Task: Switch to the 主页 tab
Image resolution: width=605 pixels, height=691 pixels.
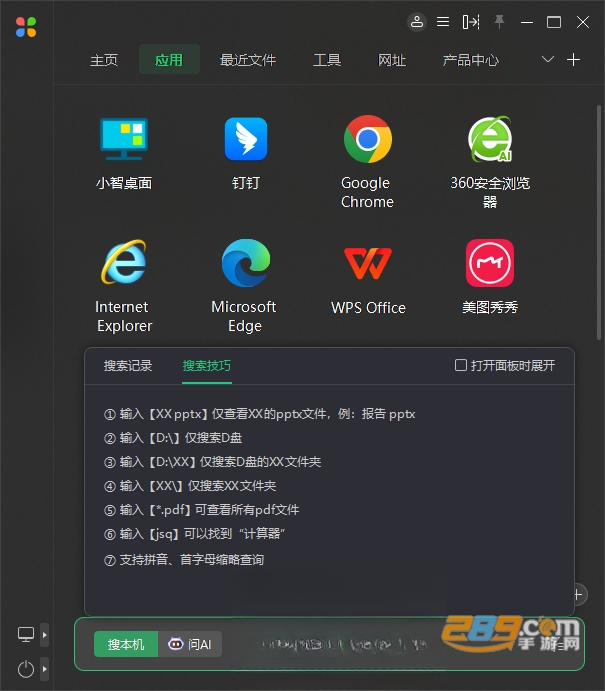Action: (104, 60)
